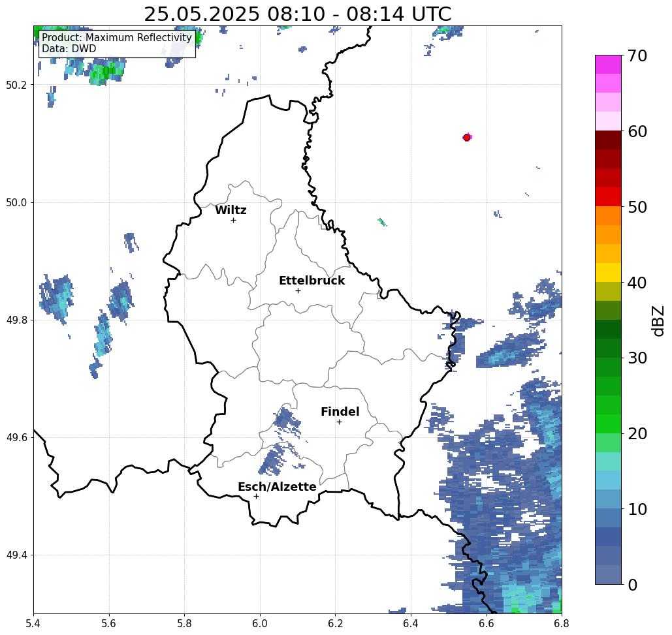
Task: Click the longitude label 6.2
Action: click(x=336, y=623)
